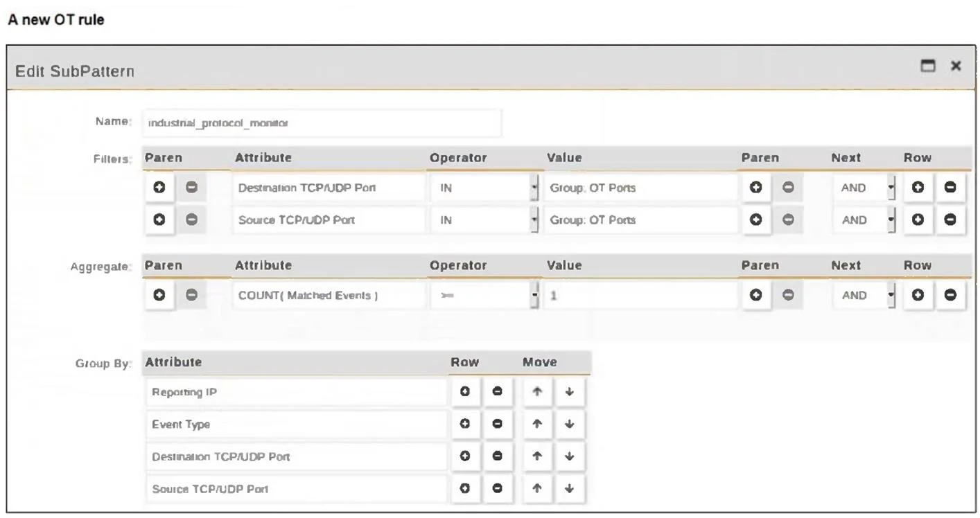
Task: Move Source TCP/UDP Port group-by up
Action: coord(538,488)
